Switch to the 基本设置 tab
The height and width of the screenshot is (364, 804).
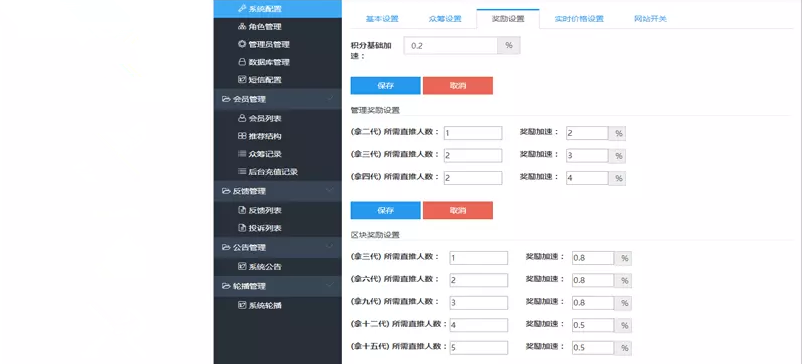tap(382, 19)
